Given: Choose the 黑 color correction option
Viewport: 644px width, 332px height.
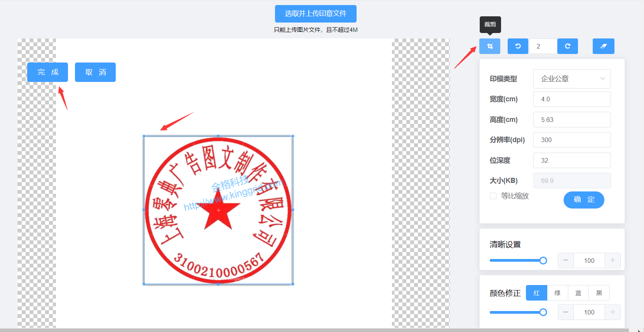Looking at the screenshot, I should click(599, 293).
